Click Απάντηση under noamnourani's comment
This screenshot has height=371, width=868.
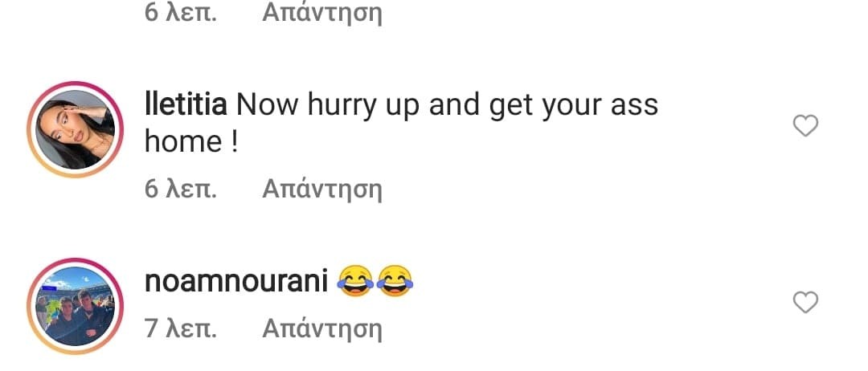click(322, 329)
